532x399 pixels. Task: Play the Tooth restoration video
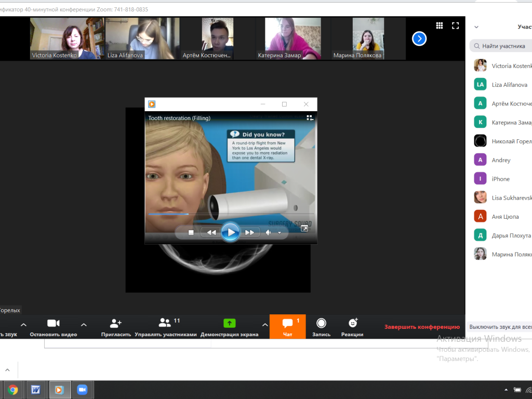coord(230,232)
